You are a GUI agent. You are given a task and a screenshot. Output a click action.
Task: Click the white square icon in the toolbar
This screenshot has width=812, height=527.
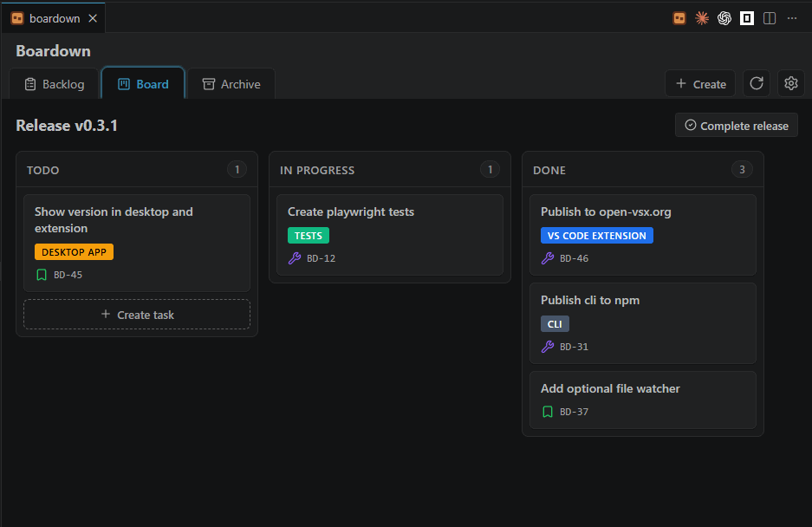click(747, 19)
